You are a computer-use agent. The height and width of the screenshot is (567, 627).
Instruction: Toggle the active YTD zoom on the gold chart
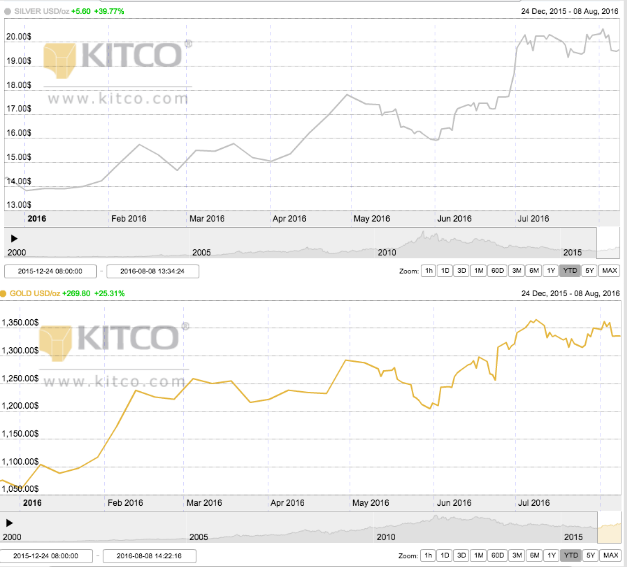click(570, 555)
